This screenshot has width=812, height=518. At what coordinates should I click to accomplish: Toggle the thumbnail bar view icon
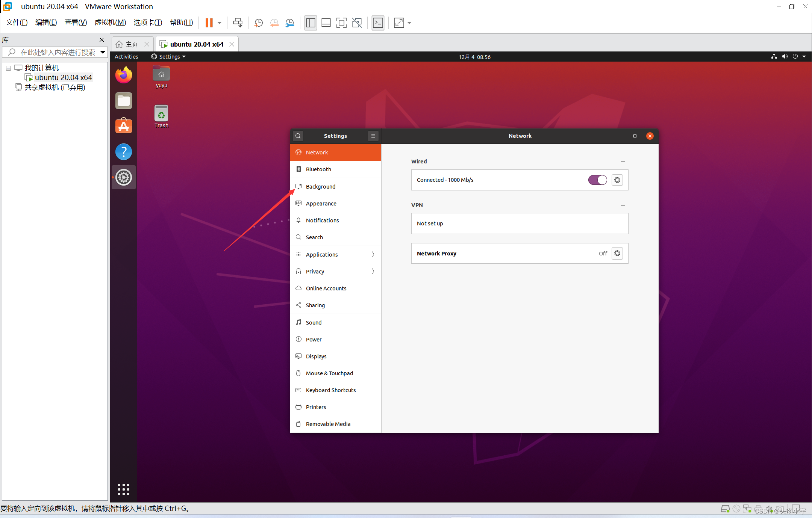[x=326, y=23]
